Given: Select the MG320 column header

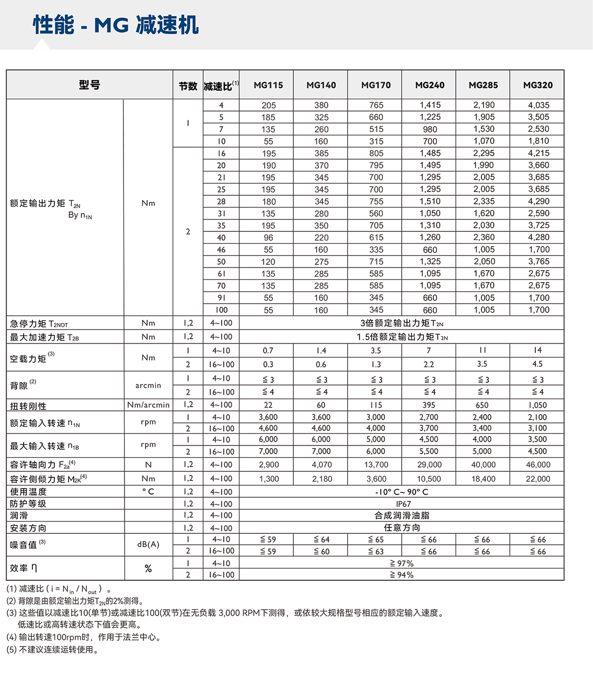Looking at the screenshot, I should click(x=537, y=85).
